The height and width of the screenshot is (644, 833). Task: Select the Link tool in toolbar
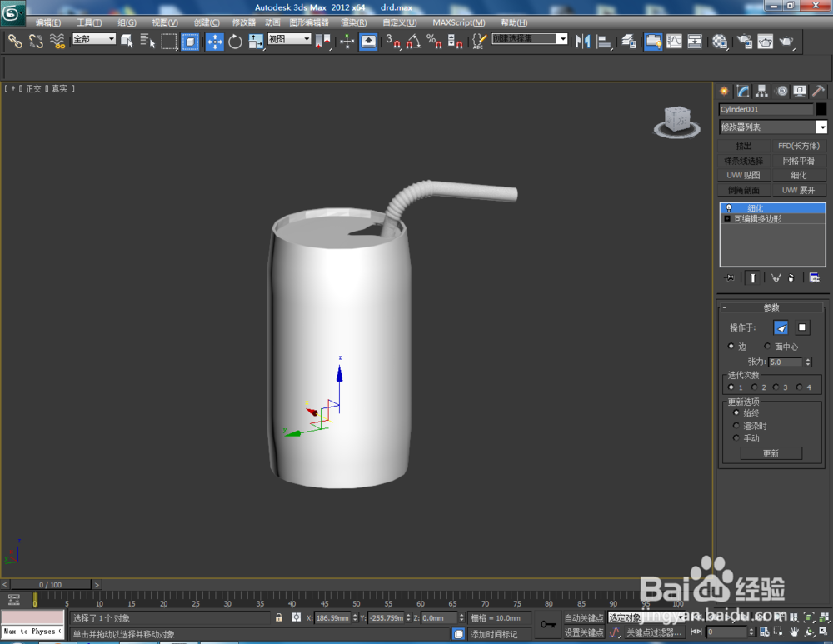pos(15,41)
